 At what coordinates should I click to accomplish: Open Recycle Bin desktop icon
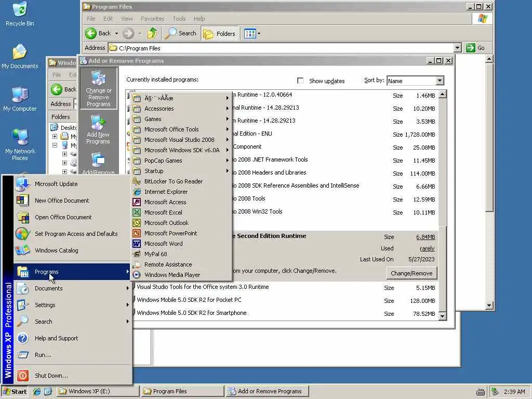click(20, 14)
